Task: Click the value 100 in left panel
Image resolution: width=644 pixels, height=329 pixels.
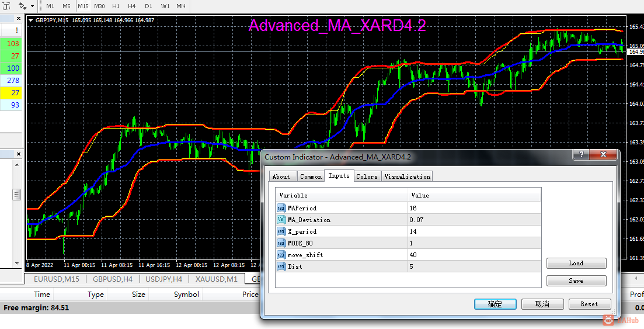Action: (x=13, y=68)
